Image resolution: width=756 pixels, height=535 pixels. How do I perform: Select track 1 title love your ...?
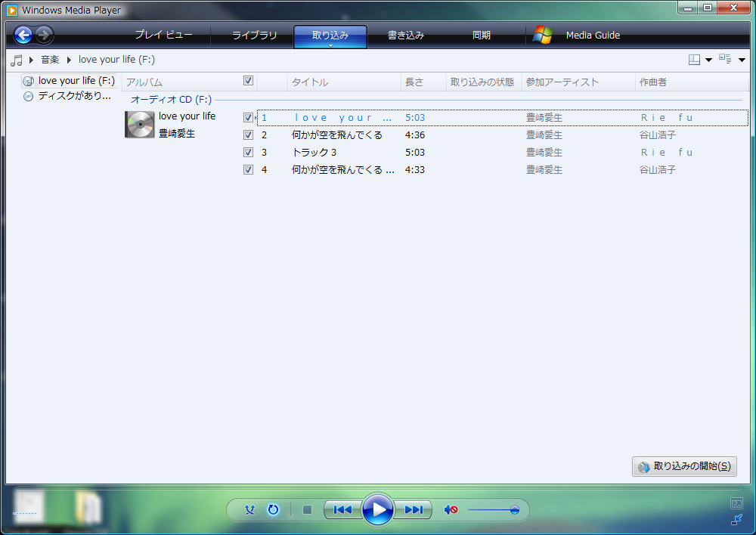[x=343, y=118]
